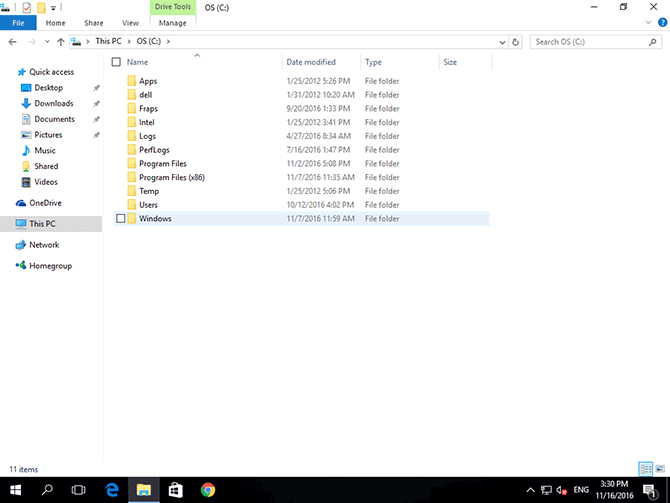This screenshot has width=670, height=503.
Task: Click This PC in the address bar
Action: point(108,41)
